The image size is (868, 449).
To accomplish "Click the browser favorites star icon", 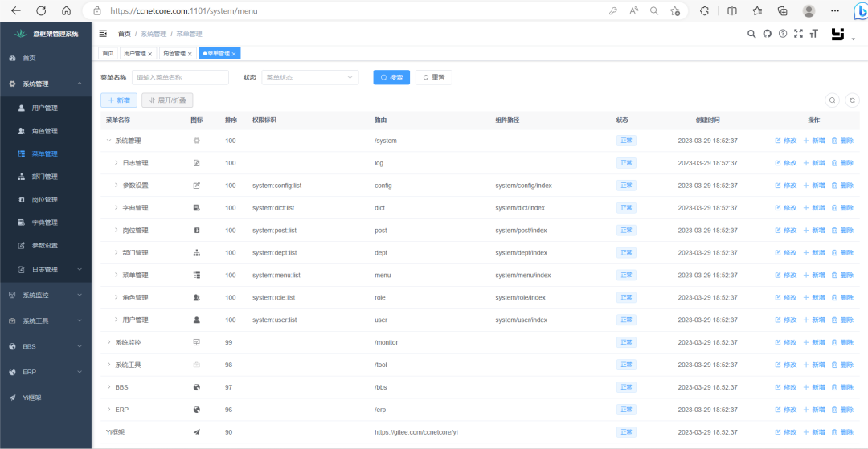I will [757, 10].
